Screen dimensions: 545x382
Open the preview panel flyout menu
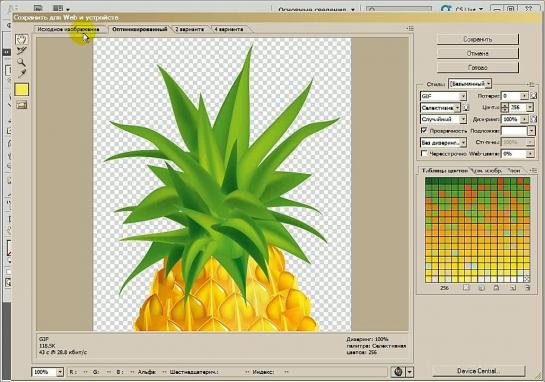click(410, 29)
